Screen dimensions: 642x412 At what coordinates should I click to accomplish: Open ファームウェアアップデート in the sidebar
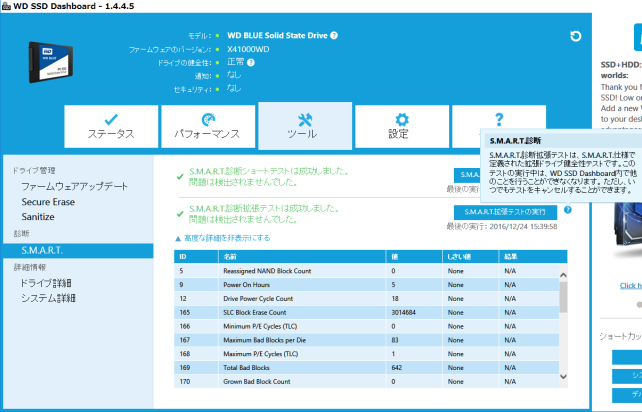[75, 187]
